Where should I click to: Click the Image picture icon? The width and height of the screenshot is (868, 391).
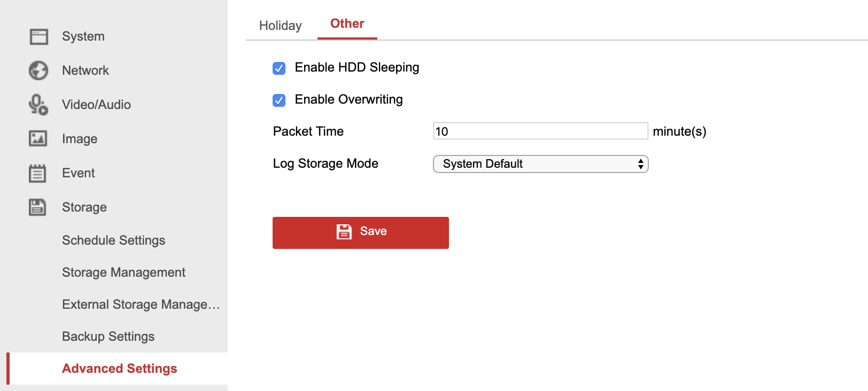click(38, 139)
